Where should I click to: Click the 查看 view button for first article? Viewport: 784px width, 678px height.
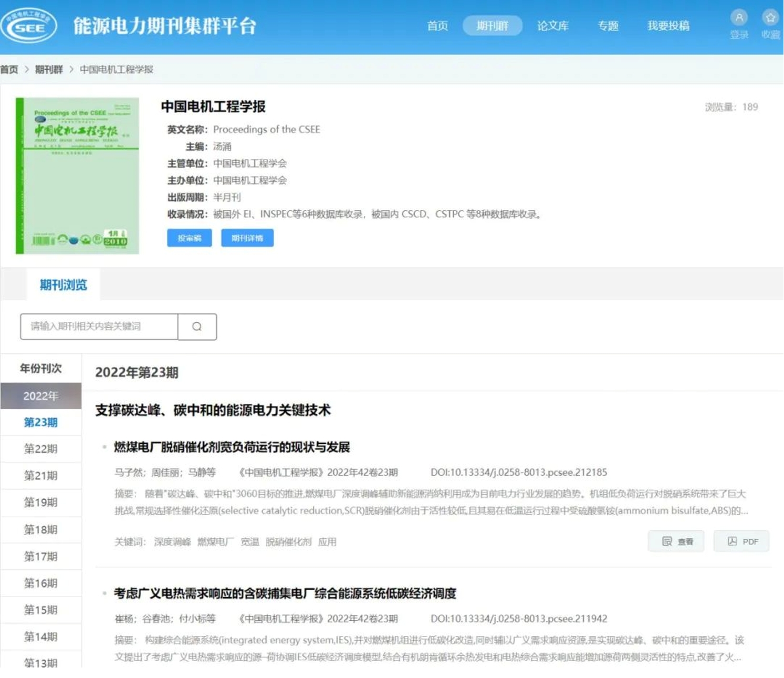pos(676,541)
